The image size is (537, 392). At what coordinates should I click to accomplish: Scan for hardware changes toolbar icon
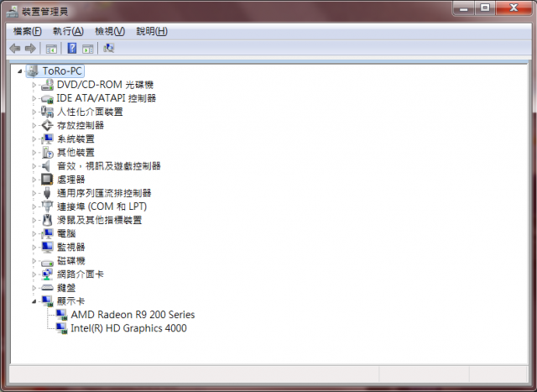pyautogui.click(x=108, y=48)
